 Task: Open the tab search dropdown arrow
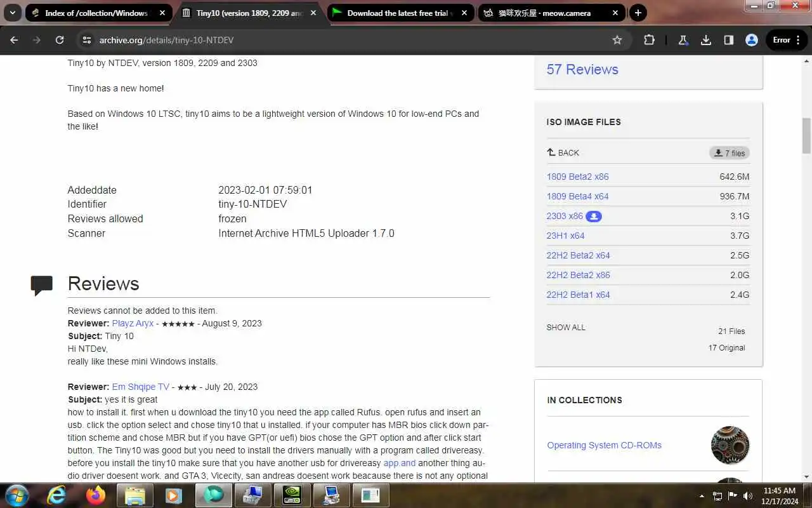[11, 13]
